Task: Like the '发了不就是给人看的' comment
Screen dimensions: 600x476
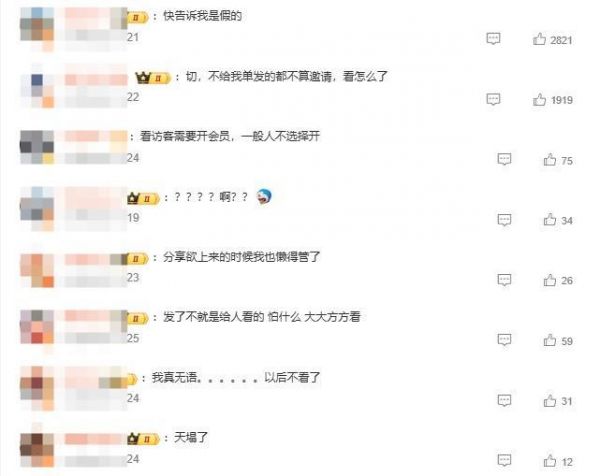Action: click(550, 340)
